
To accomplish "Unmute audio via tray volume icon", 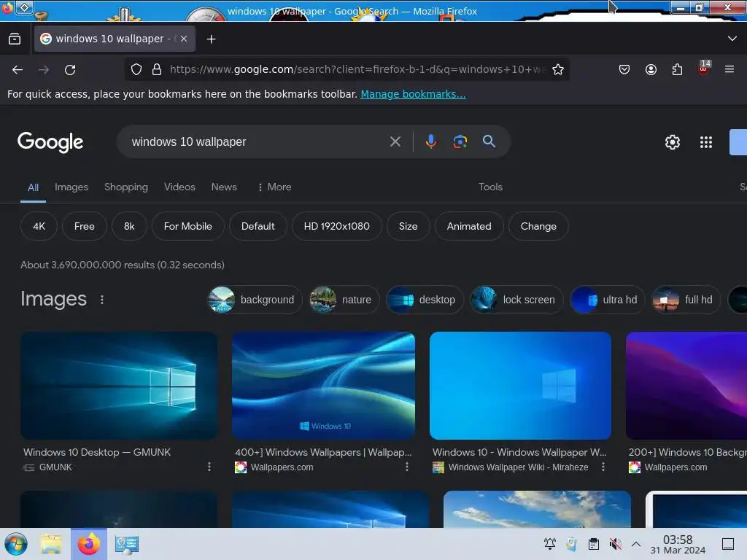I will 615,544.
